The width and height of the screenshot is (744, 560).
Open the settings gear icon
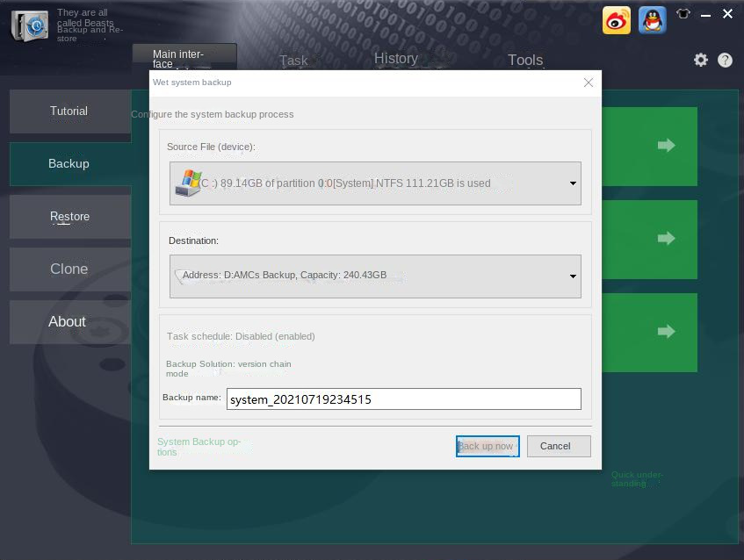click(x=700, y=60)
